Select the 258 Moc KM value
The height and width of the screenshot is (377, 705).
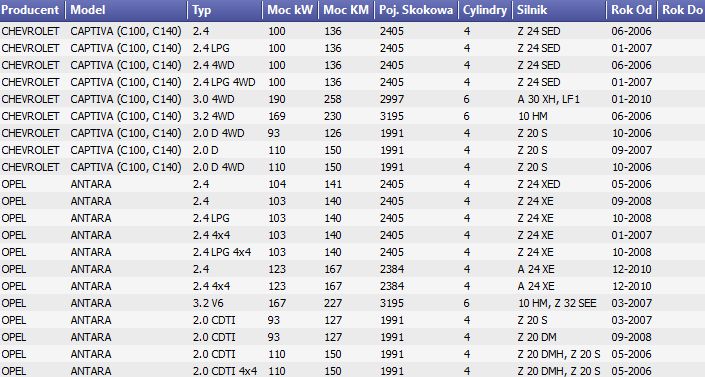click(x=333, y=99)
